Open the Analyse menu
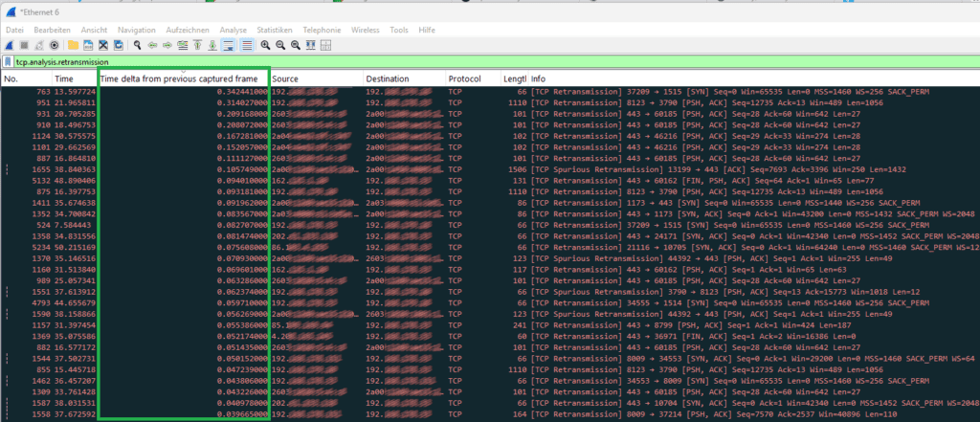980x422 pixels. 234,30
